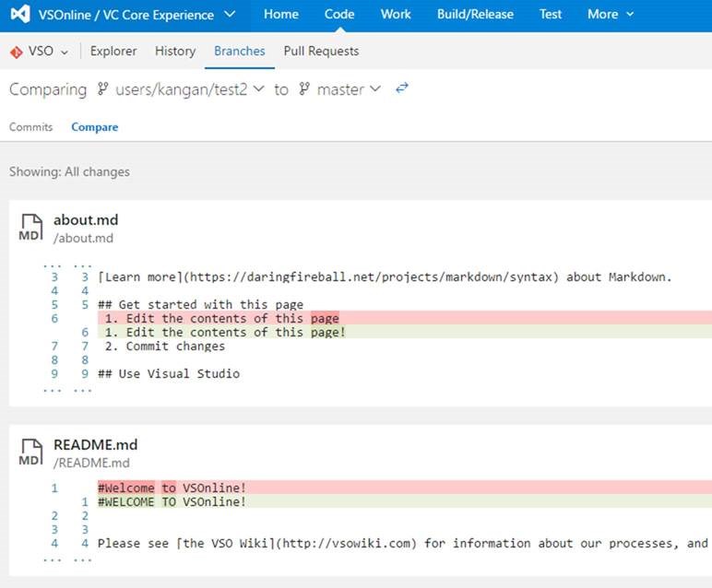Click the added line 'Edit the contents of this page!'

pos(404,332)
